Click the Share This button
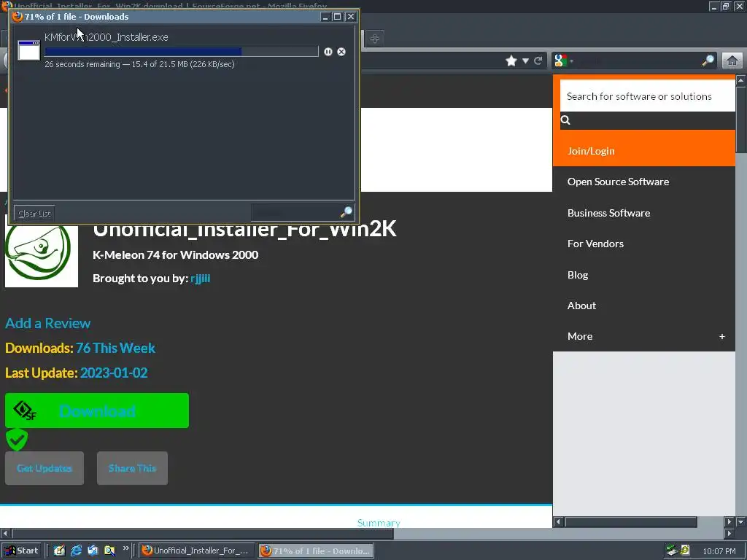 click(x=132, y=468)
